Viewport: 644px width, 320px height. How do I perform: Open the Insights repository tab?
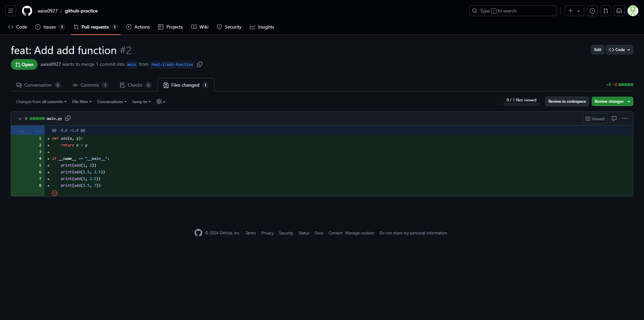[262, 27]
